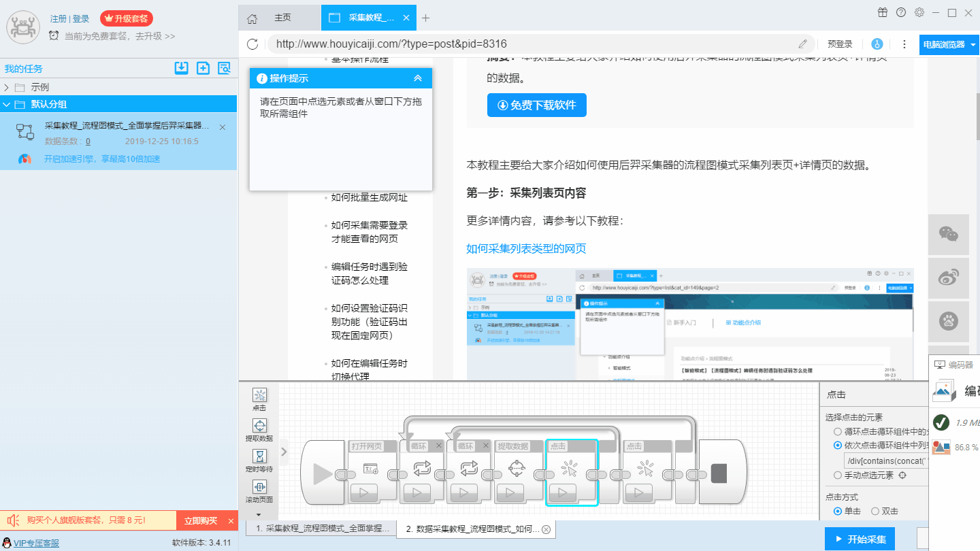This screenshot has width=980, height=551.
Task: Click the 预登录 button
Action: [840, 44]
